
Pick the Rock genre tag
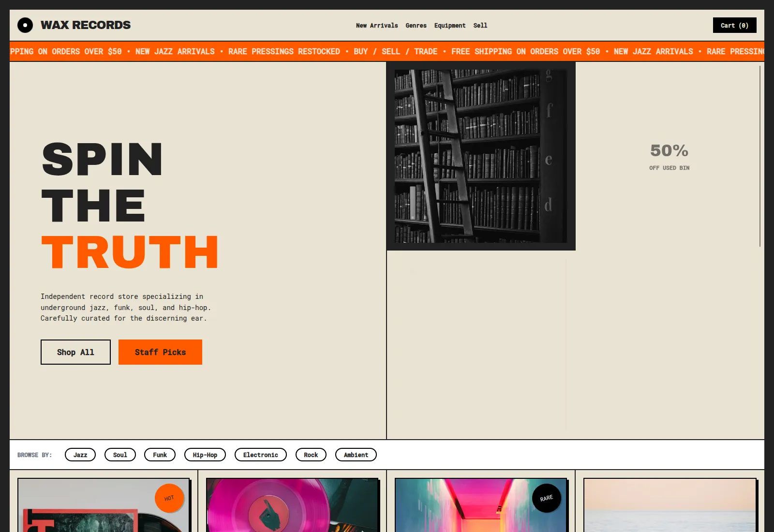pos(311,455)
